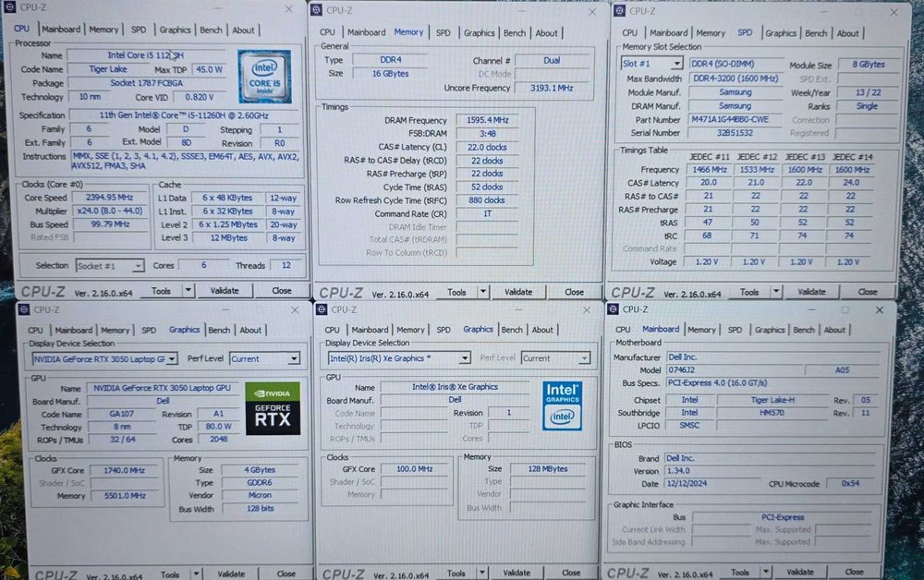This screenshot has height=580, width=924.
Task: Click the Close button in the CPU tab window
Action: pyautogui.click(x=282, y=290)
